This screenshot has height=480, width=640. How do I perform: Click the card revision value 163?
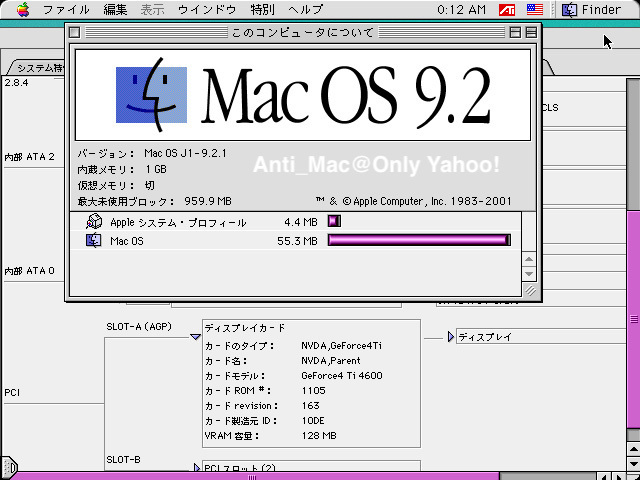coord(310,406)
